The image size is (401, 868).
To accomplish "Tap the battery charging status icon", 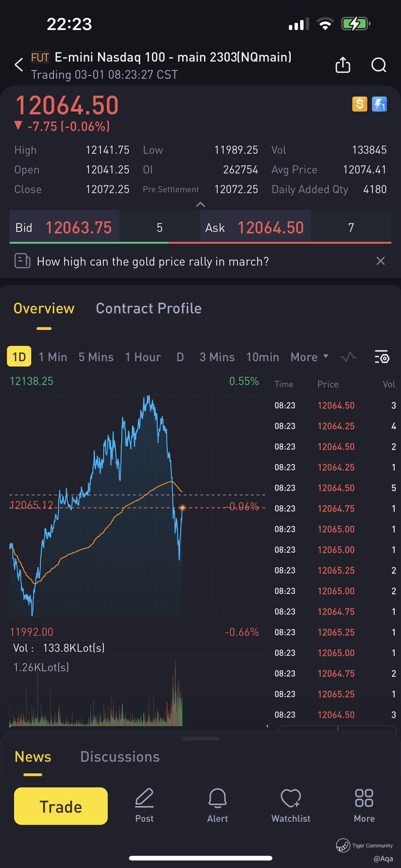I will [x=356, y=24].
